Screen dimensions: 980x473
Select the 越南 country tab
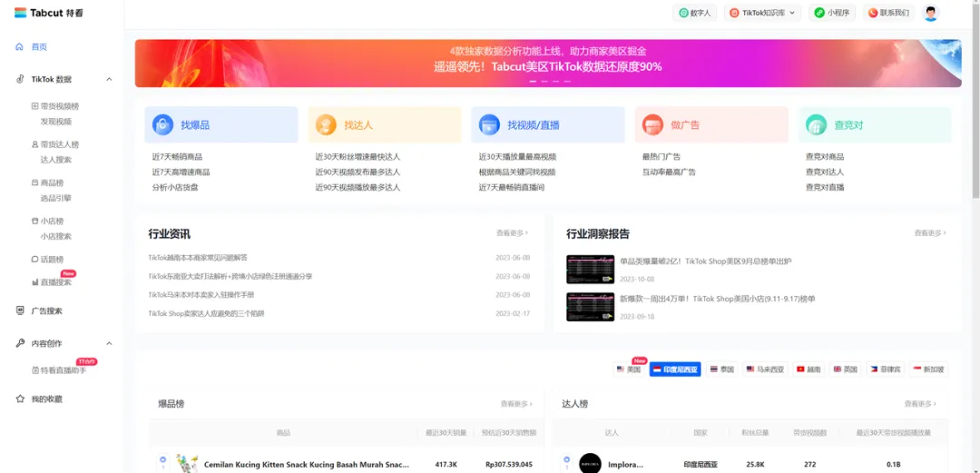(x=808, y=370)
